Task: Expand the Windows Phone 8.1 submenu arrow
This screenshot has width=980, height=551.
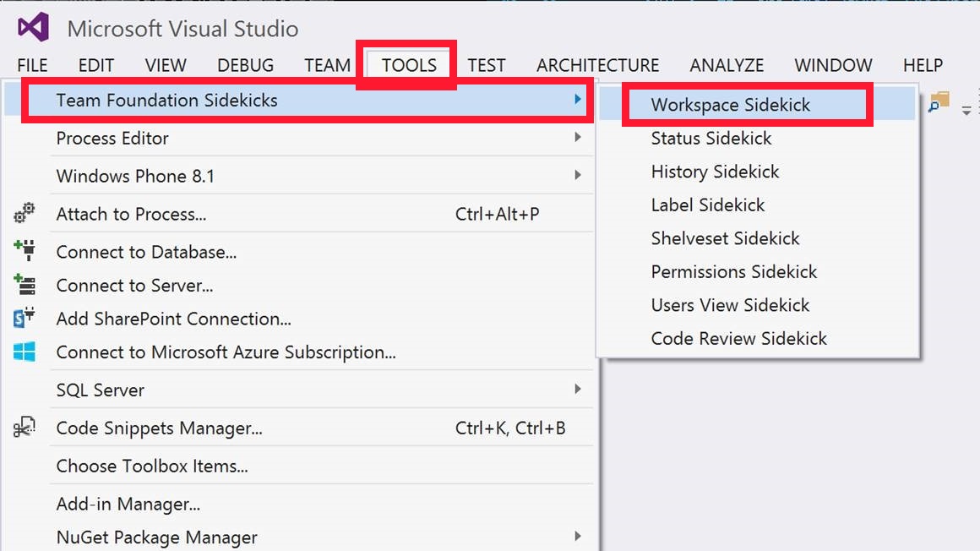Action: [x=578, y=175]
